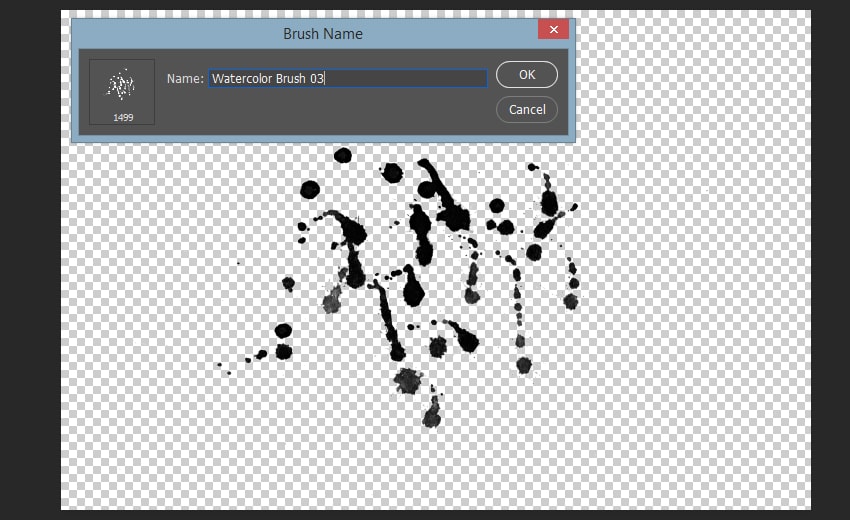Click the lowest ink drip of the splatter
The width and height of the screenshot is (850, 520).
coord(432,416)
